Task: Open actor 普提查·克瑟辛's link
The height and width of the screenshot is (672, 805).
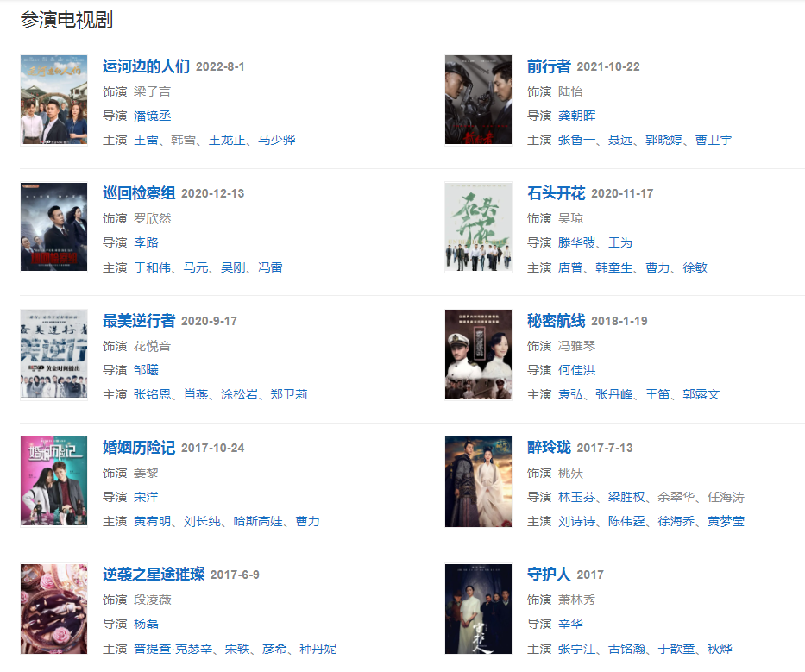Action: (x=173, y=649)
